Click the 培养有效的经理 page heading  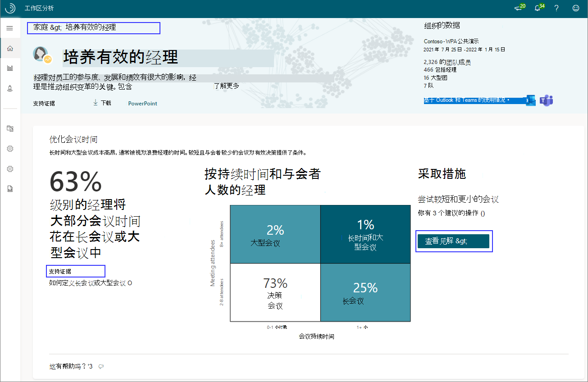(x=121, y=57)
